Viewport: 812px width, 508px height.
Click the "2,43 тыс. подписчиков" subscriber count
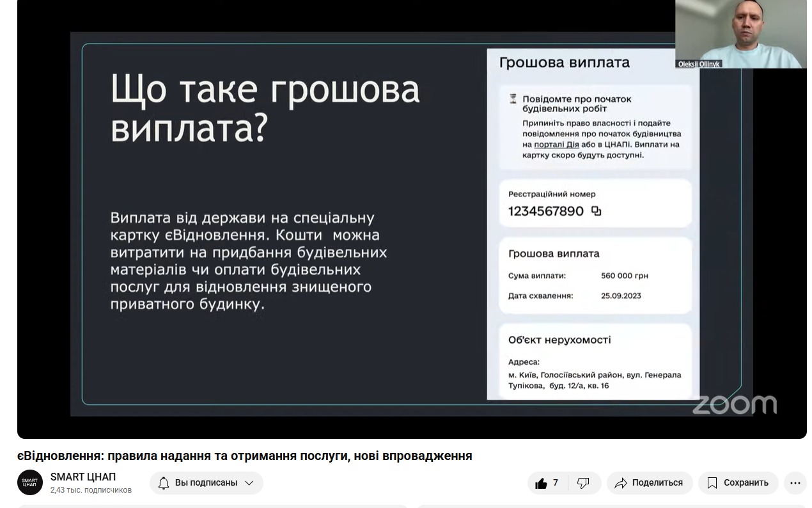point(91,490)
